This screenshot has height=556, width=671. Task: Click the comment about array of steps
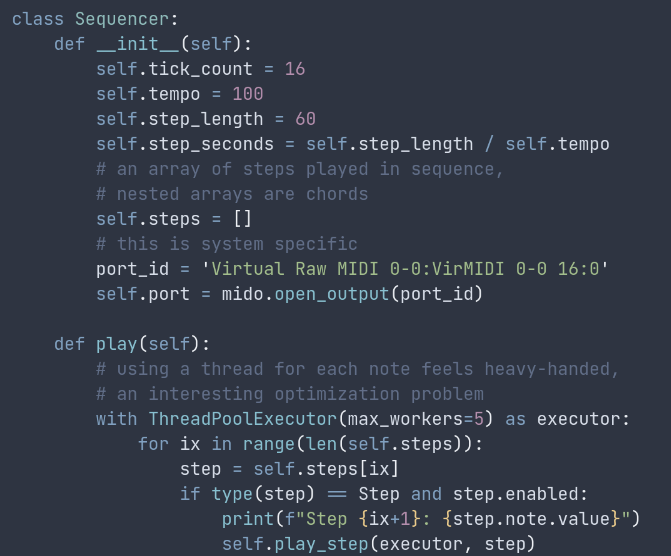tap(300, 169)
